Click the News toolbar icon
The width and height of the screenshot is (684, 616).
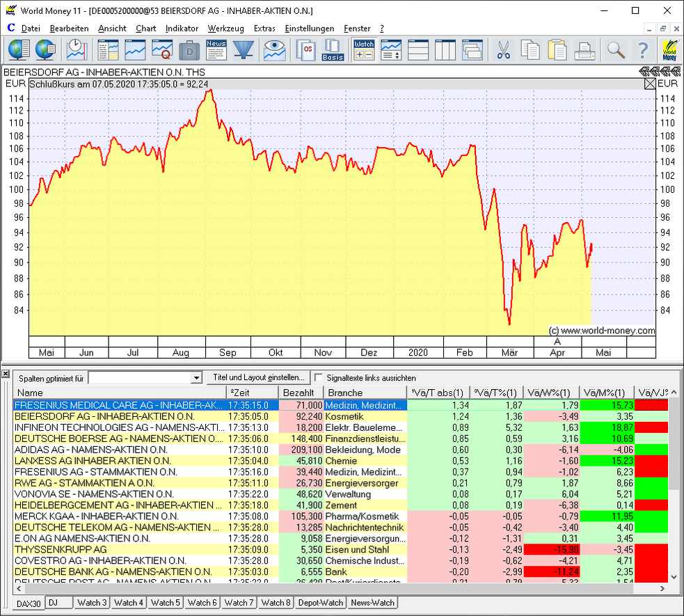click(x=216, y=49)
